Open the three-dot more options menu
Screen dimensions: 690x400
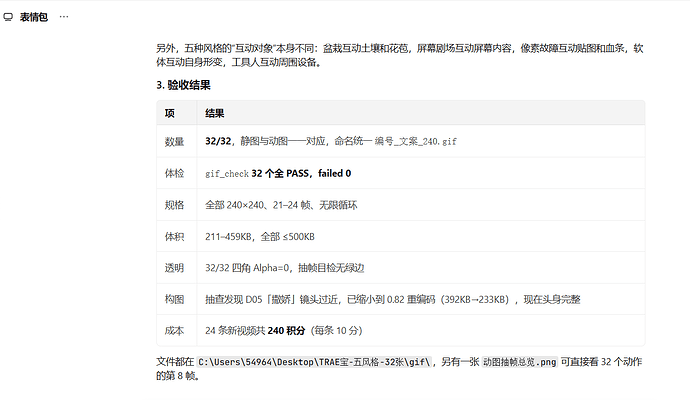[64, 17]
